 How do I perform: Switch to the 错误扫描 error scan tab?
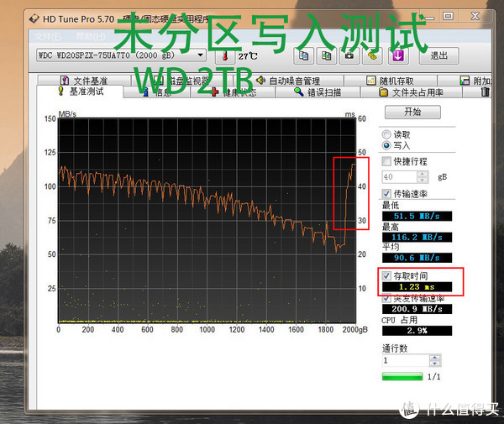click(x=318, y=92)
